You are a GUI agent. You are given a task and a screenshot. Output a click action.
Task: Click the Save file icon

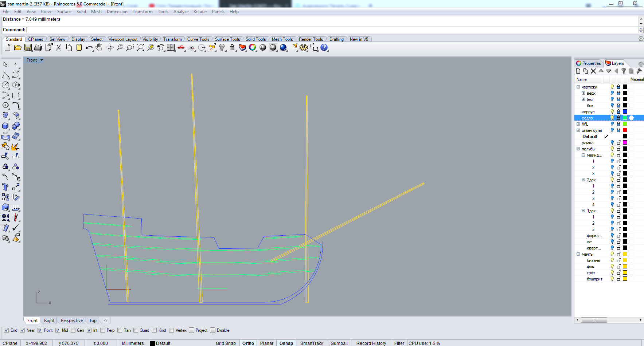pyautogui.click(x=28, y=48)
